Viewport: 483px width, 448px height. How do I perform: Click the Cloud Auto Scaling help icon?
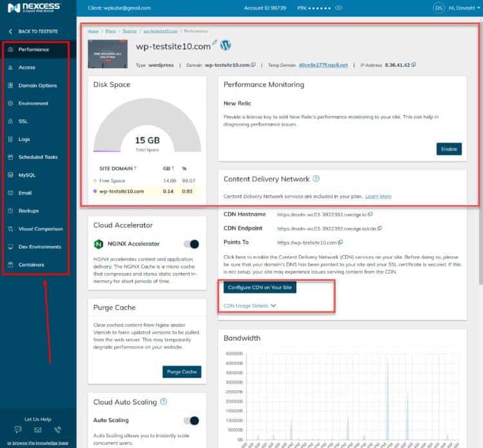click(x=164, y=402)
